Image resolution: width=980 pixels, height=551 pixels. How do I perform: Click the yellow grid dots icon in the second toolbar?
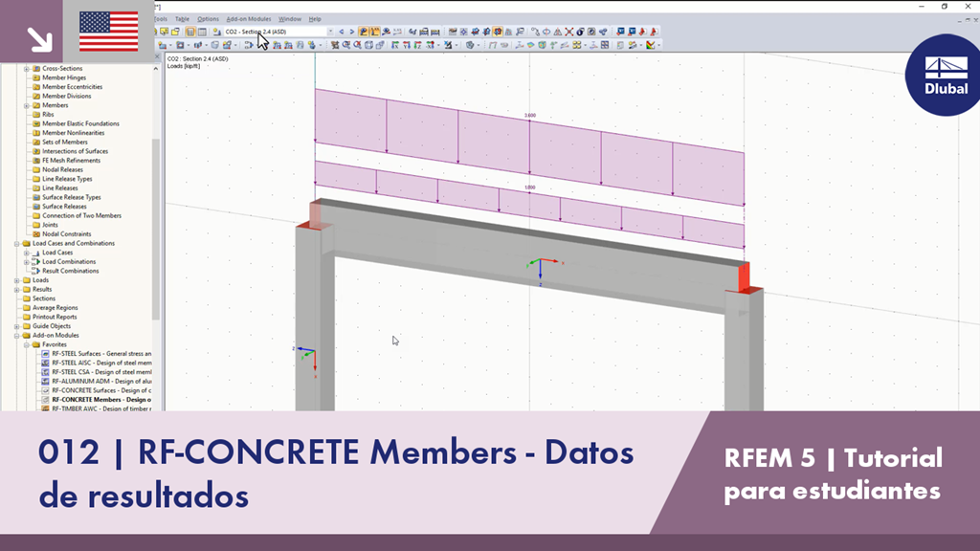click(x=577, y=45)
